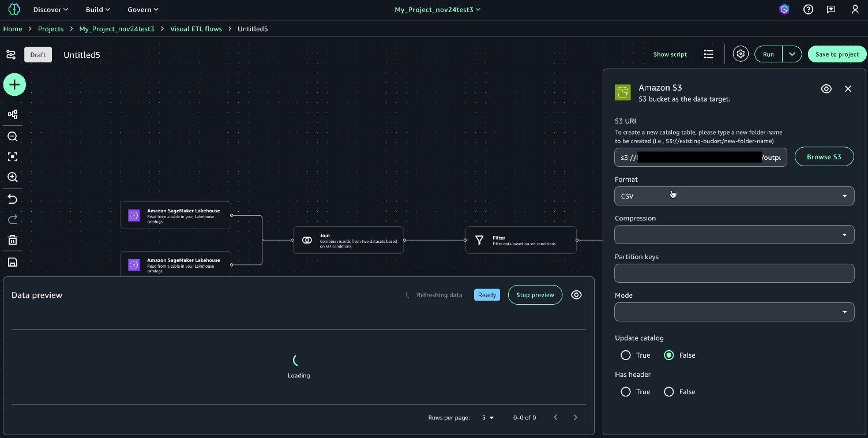Toggle the Data preview eye icon
Screen dimensions: 868x438
[576, 295]
